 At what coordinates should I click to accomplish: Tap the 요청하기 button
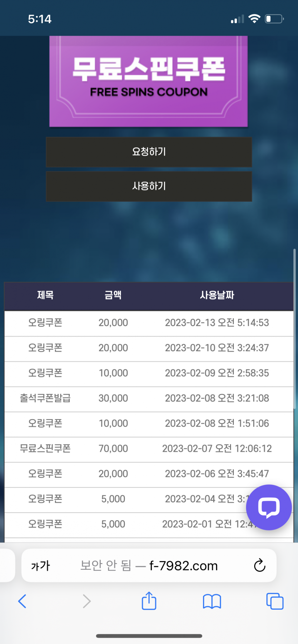click(x=149, y=152)
